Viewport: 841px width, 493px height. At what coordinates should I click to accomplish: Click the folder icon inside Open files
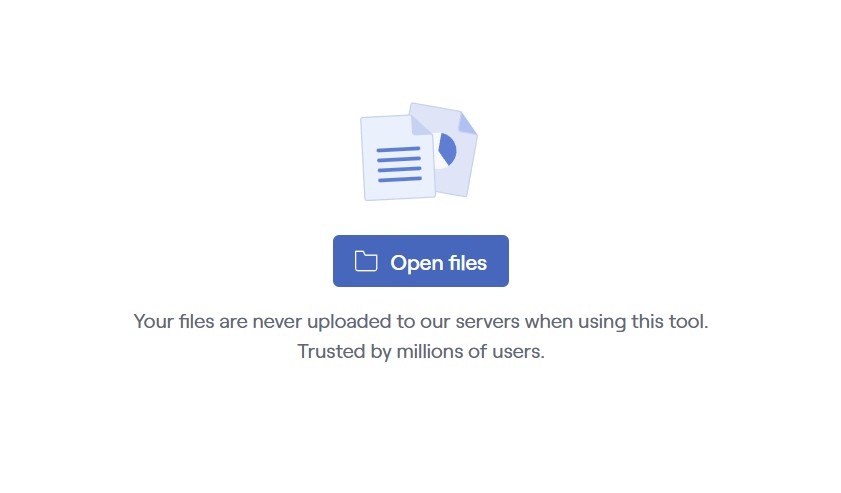pos(366,261)
